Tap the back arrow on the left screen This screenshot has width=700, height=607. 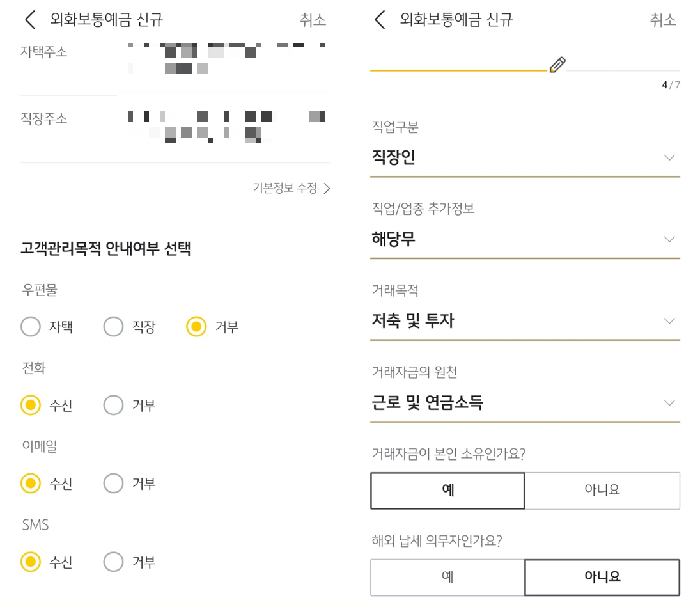pos(29,19)
